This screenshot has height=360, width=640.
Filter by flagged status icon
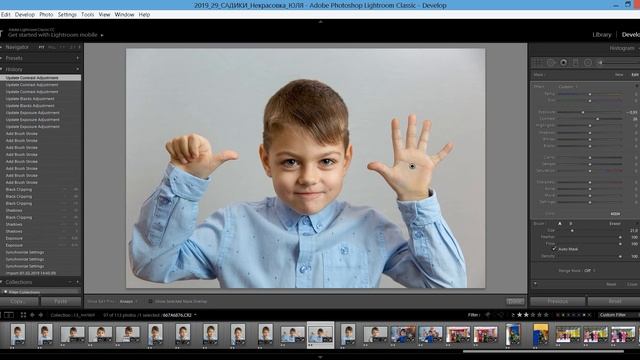(487, 315)
